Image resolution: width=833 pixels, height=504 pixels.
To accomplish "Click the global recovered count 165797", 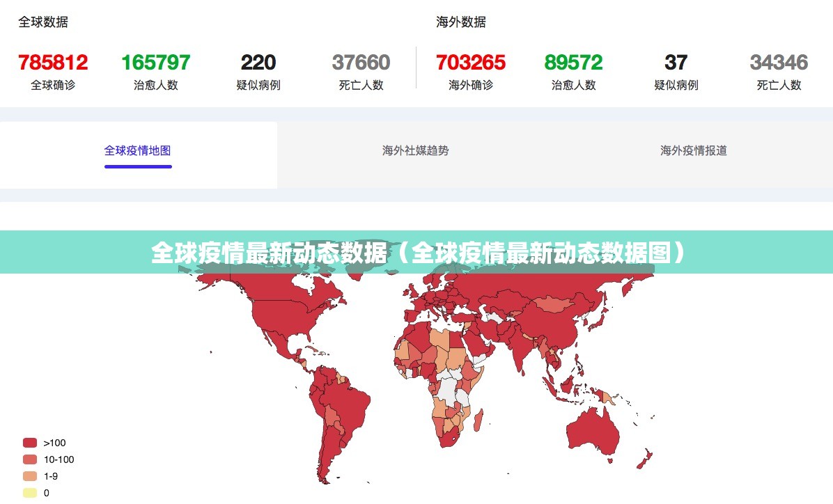I will 155,63.
